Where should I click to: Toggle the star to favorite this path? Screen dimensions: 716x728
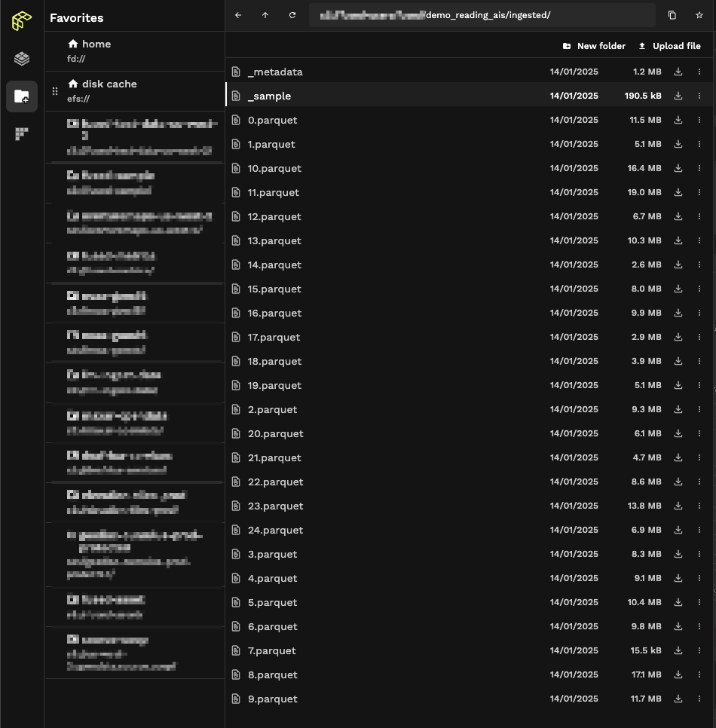pos(699,15)
